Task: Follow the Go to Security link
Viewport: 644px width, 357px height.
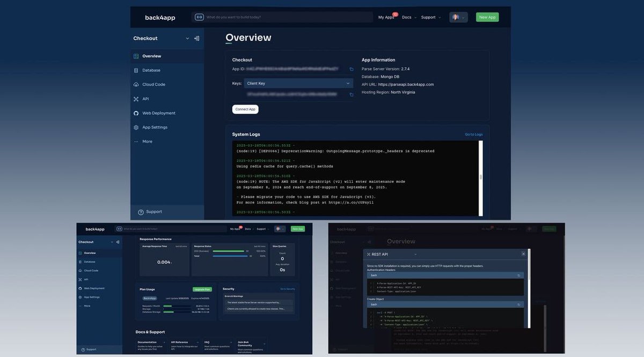Action: (288, 289)
